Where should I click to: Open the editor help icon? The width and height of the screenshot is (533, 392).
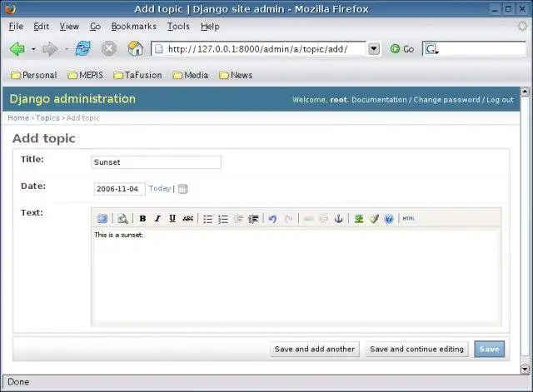[389, 219]
